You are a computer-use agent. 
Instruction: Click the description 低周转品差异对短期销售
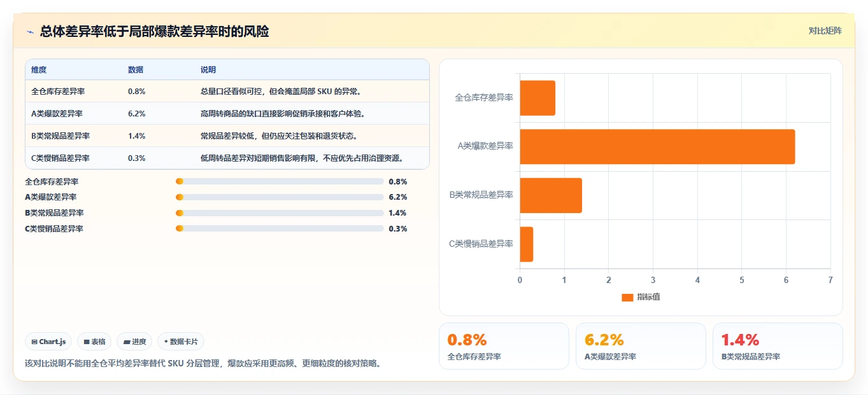[303, 158]
